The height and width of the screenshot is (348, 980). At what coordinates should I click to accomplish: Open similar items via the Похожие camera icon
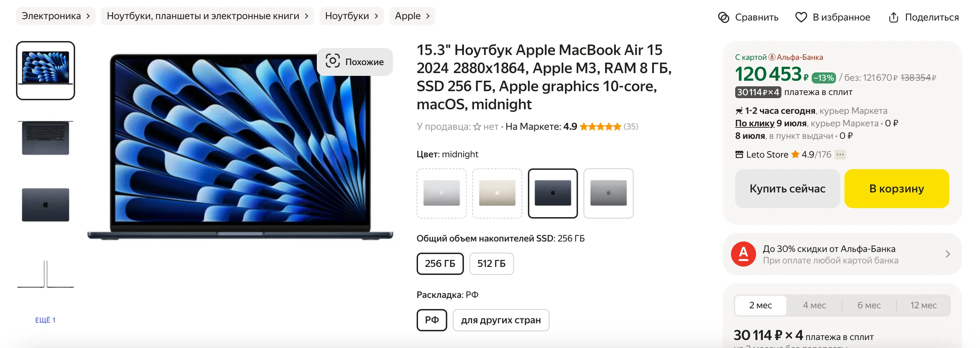pyautogui.click(x=332, y=61)
